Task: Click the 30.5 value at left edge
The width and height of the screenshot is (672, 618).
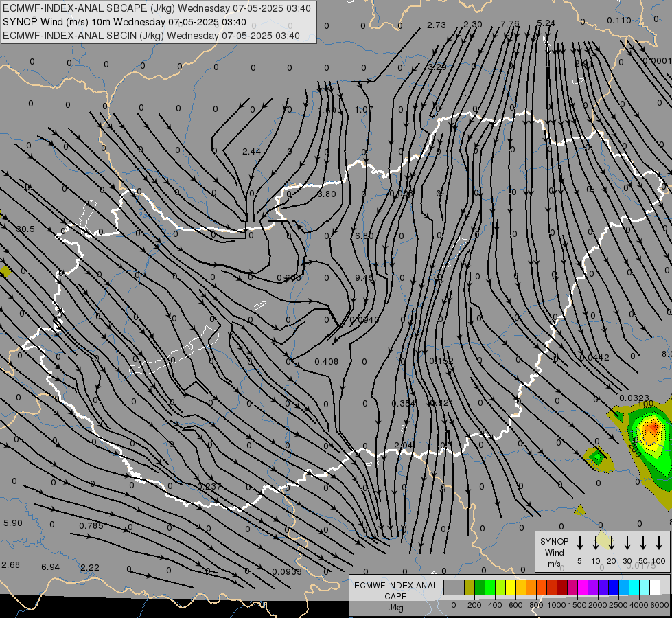Action: (25, 229)
